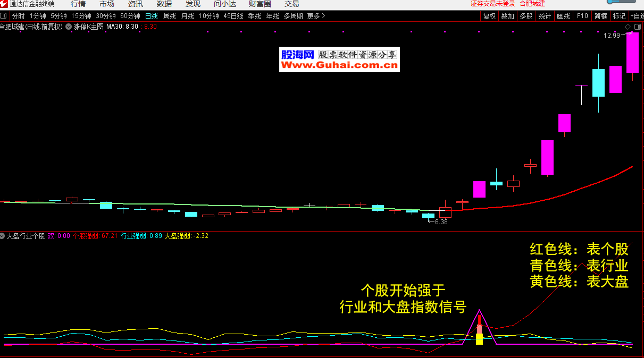Click the diamond icon at chart top-right
This screenshot has height=358, width=644.
point(628,26)
